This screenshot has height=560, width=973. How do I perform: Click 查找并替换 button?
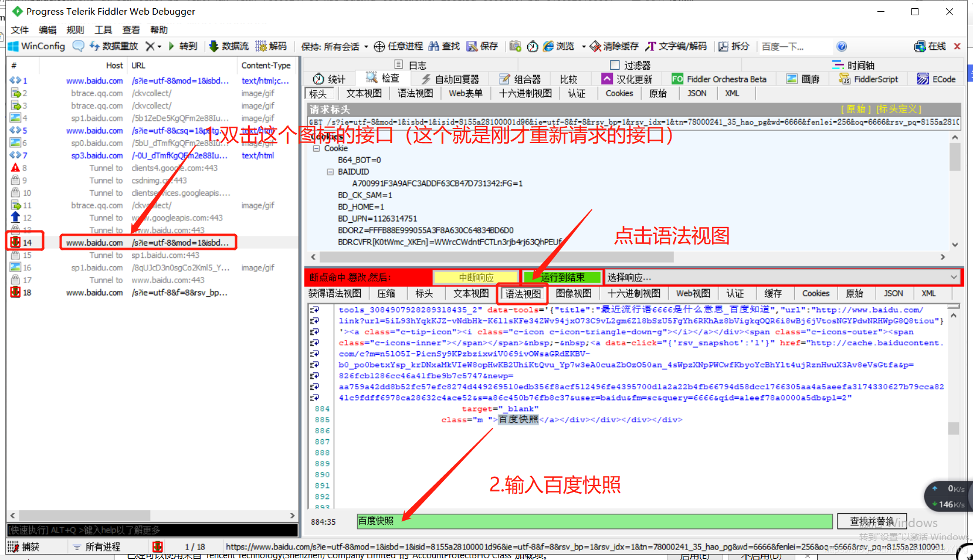click(872, 521)
